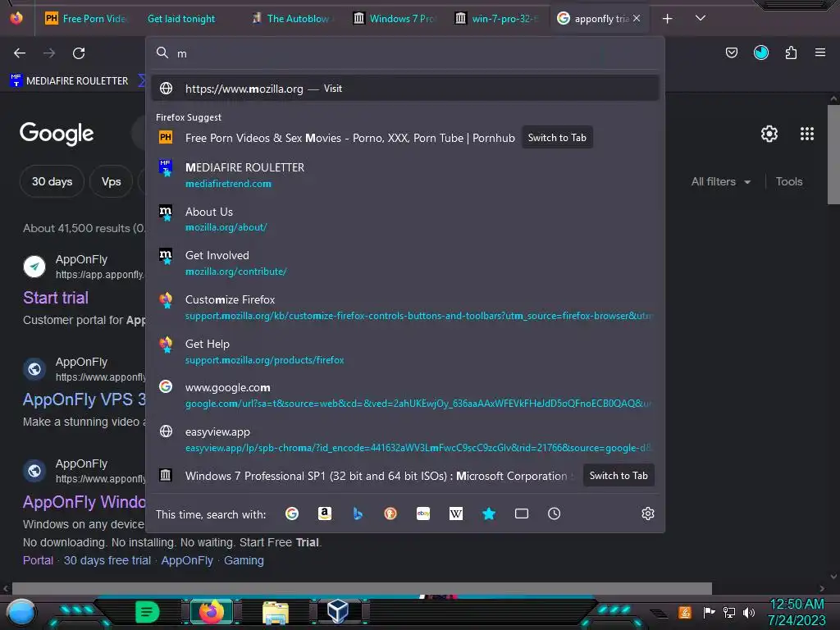Open the Action Center flag icon
This screenshot has height=630, width=840.
pos(709,612)
